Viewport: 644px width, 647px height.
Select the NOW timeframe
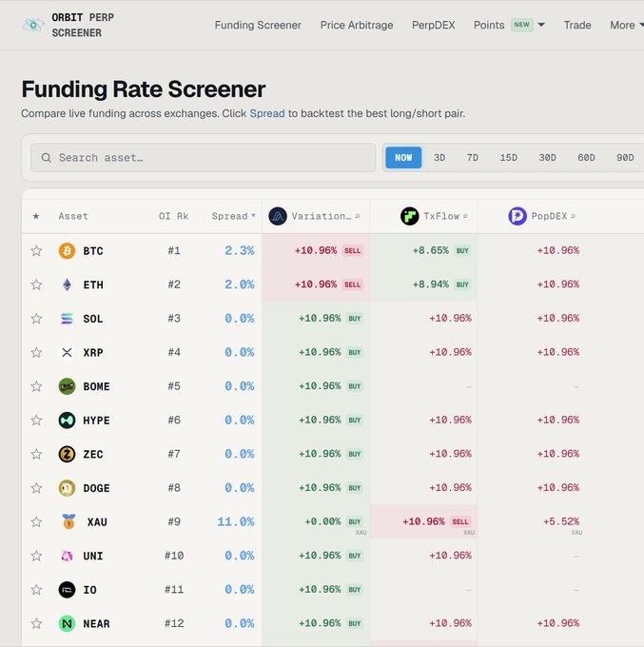(x=403, y=158)
